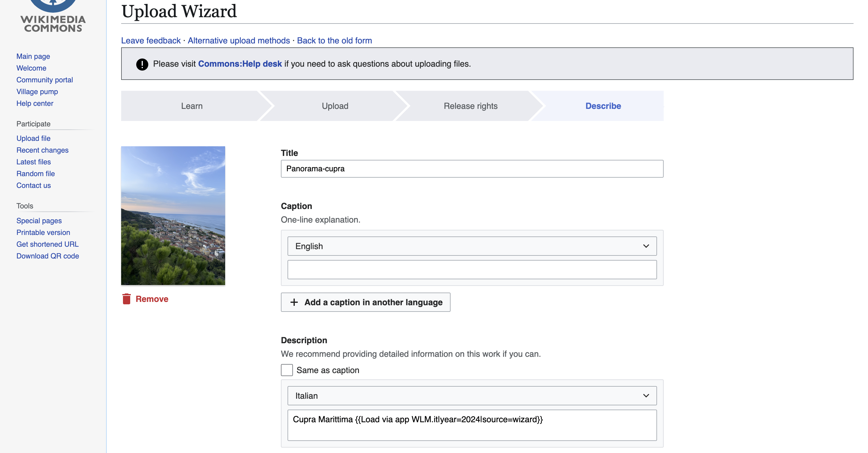Click the plus icon for adding caption
The height and width of the screenshot is (453, 868).
(x=294, y=302)
